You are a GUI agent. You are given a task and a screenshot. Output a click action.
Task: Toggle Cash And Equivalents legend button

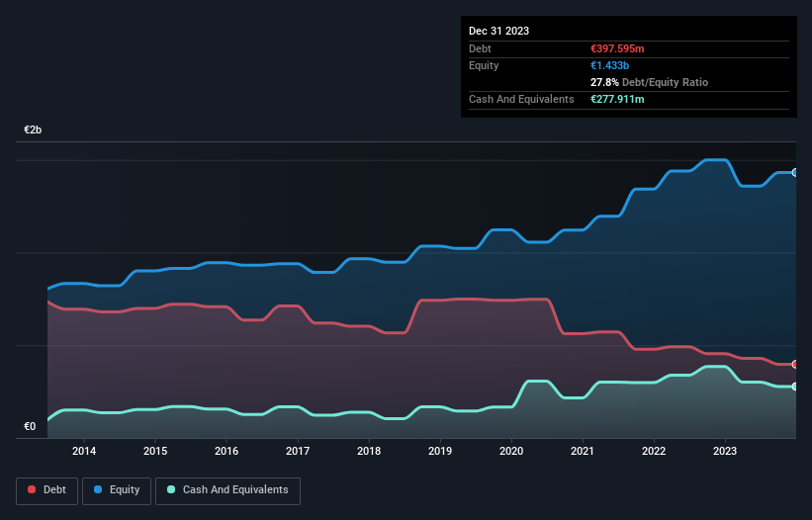227,490
